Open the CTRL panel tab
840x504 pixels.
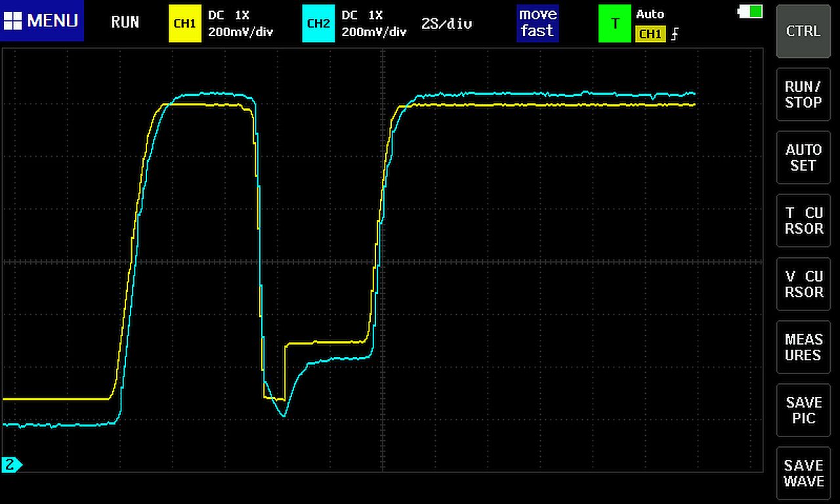803,31
